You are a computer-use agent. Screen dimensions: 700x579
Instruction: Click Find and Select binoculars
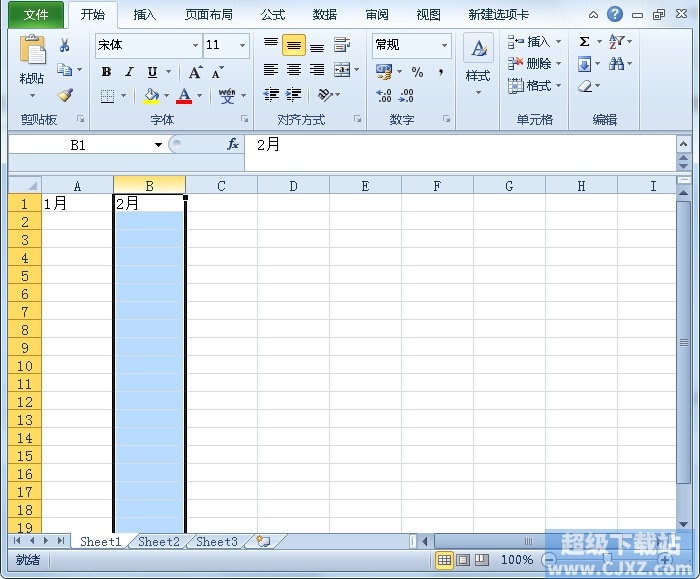[616, 64]
